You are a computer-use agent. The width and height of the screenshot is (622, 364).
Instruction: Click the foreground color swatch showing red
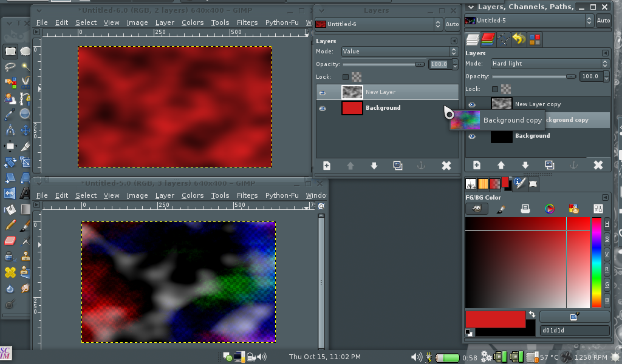coord(495,317)
